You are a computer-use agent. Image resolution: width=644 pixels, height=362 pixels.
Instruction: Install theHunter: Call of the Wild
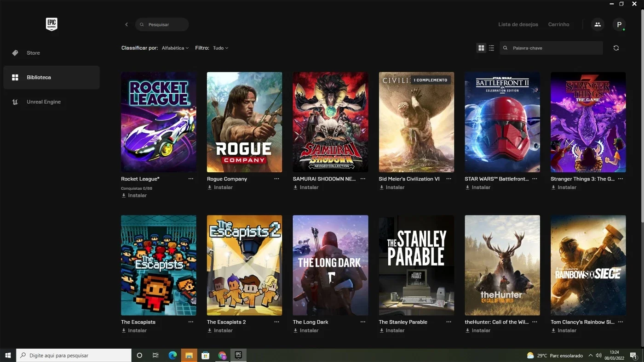(478, 330)
